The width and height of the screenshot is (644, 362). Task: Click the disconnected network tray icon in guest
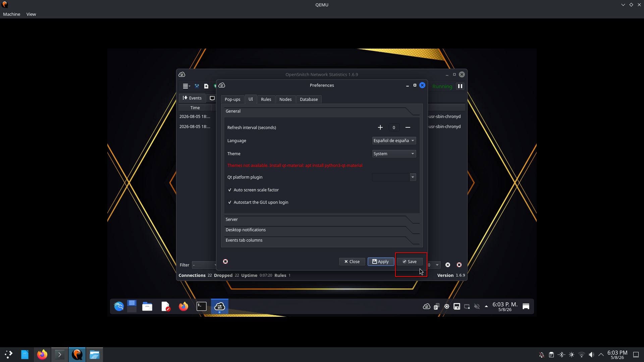coord(467,306)
